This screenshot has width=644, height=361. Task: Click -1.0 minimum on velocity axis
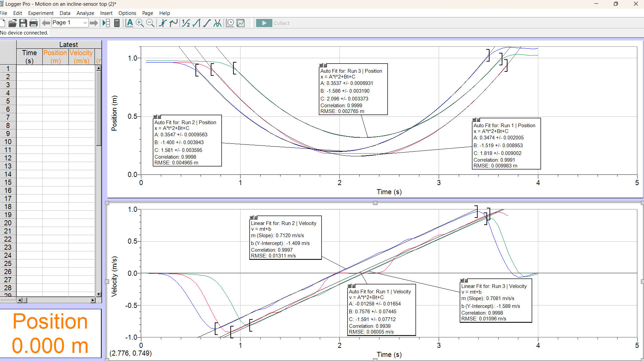[x=131, y=337]
